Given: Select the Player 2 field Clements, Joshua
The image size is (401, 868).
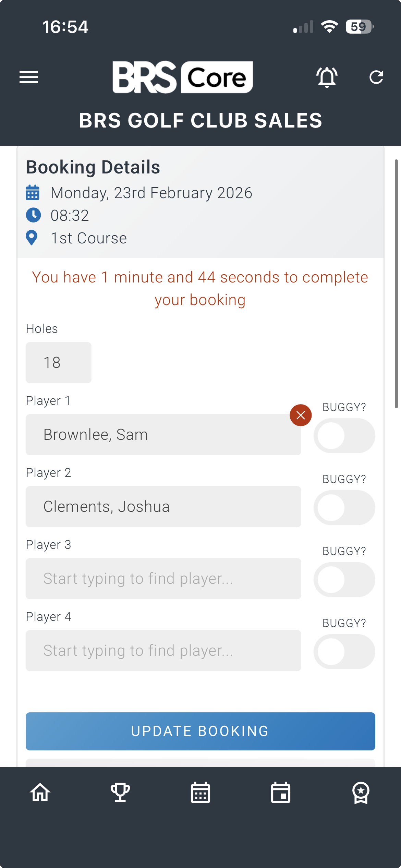Looking at the screenshot, I should (x=163, y=507).
